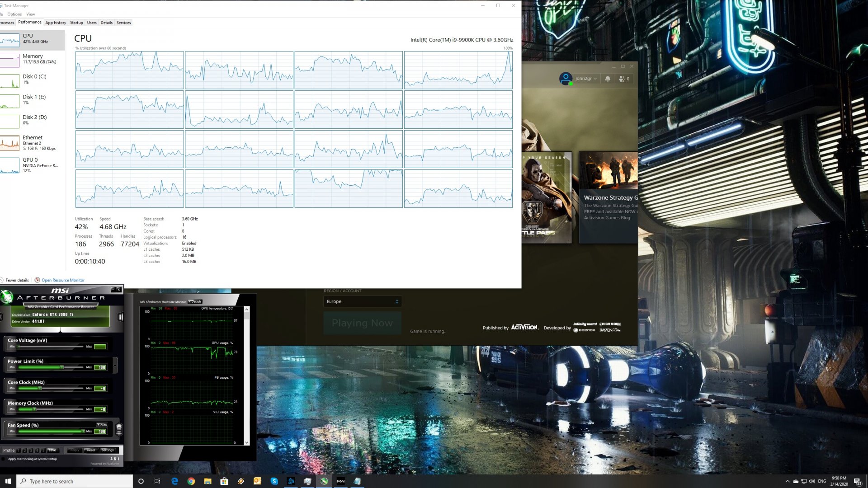Select Memory in the performance sidebar
Image resolution: width=868 pixels, height=488 pixels.
[33, 59]
